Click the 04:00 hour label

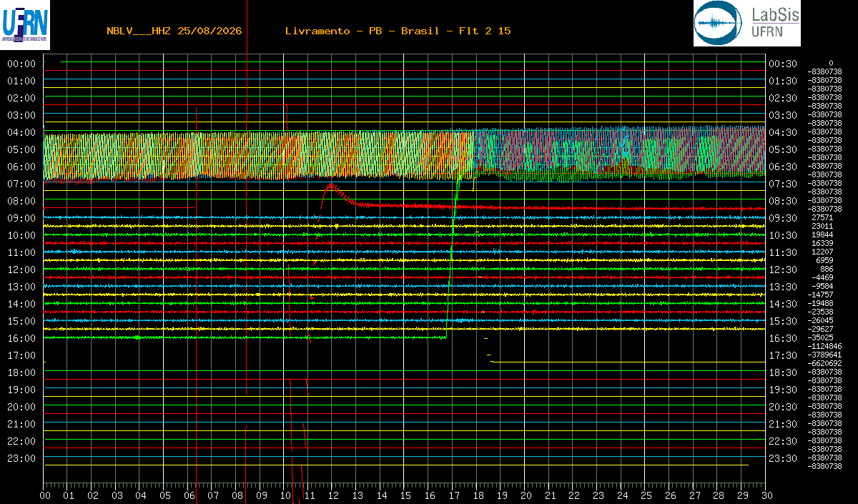(x=21, y=132)
